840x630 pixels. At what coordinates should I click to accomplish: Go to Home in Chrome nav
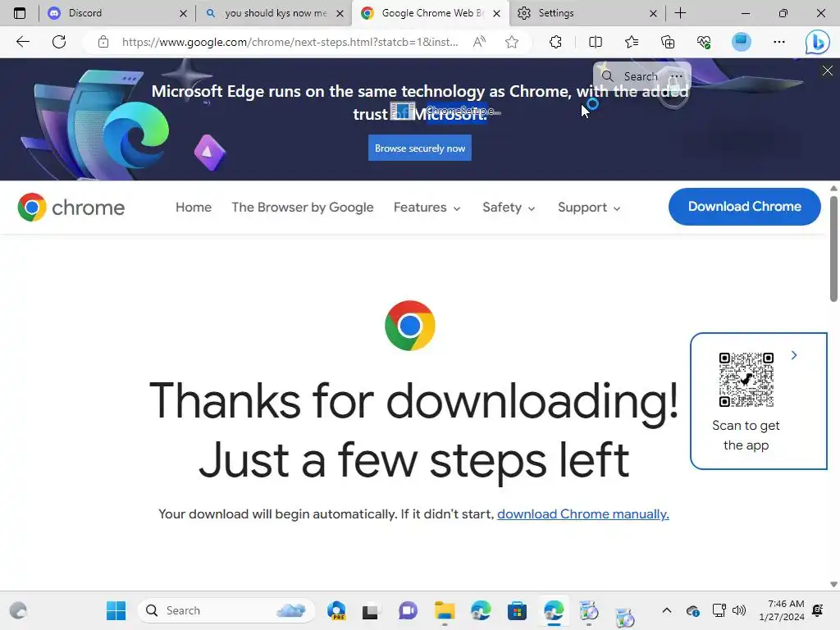coord(194,208)
